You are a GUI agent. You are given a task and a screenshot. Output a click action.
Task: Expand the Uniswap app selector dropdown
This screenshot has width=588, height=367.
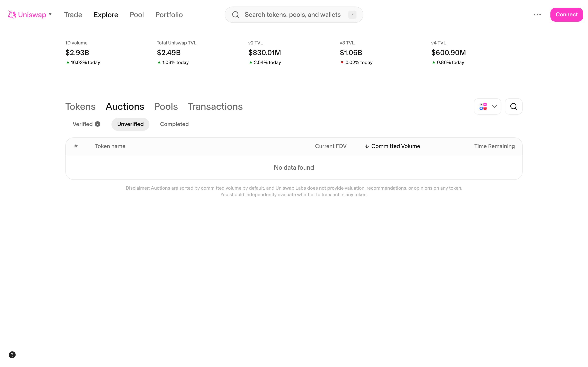50,14
